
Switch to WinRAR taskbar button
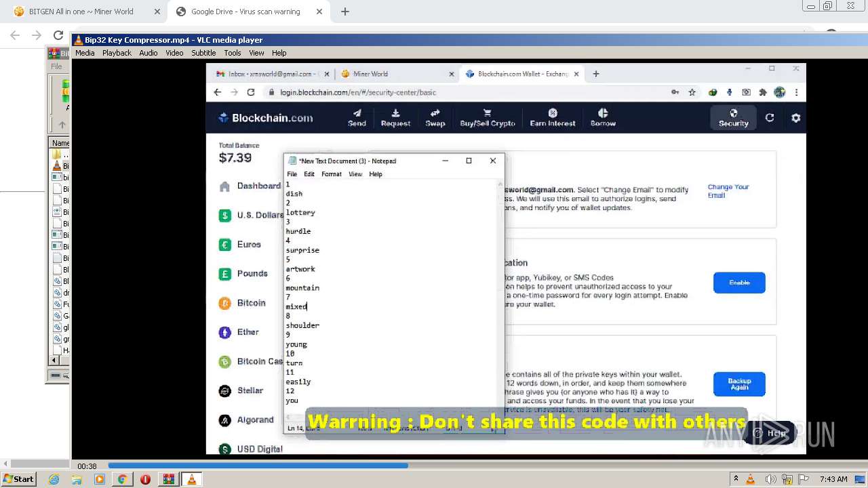tap(168, 479)
